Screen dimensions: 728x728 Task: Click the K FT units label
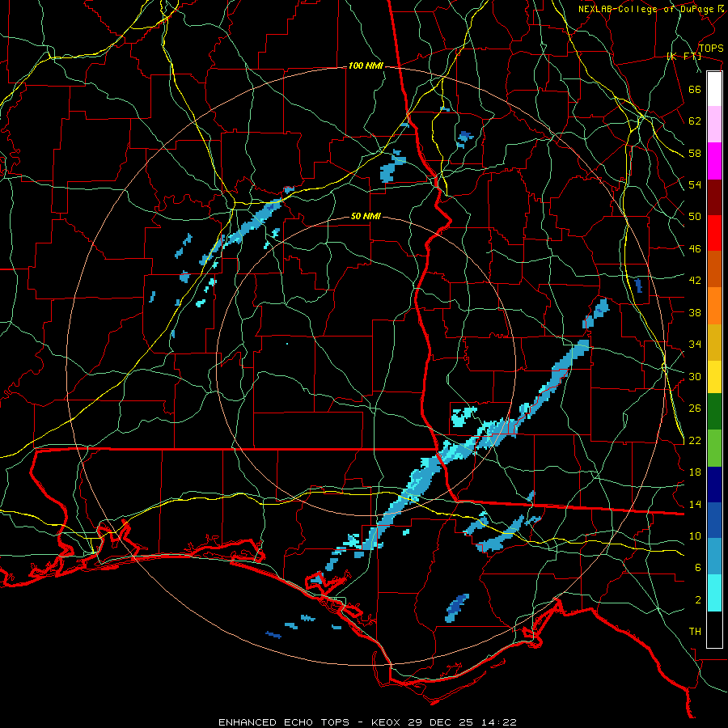click(684, 57)
